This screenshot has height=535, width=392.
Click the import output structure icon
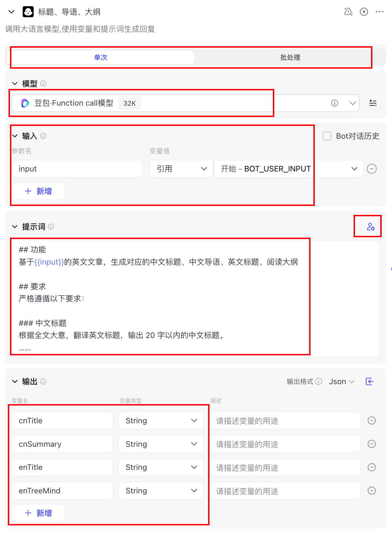tap(370, 381)
